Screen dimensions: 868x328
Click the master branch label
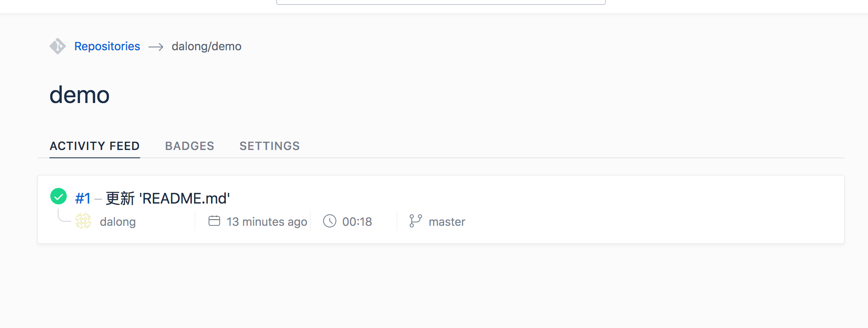pyautogui.click(x=447, y=222)
